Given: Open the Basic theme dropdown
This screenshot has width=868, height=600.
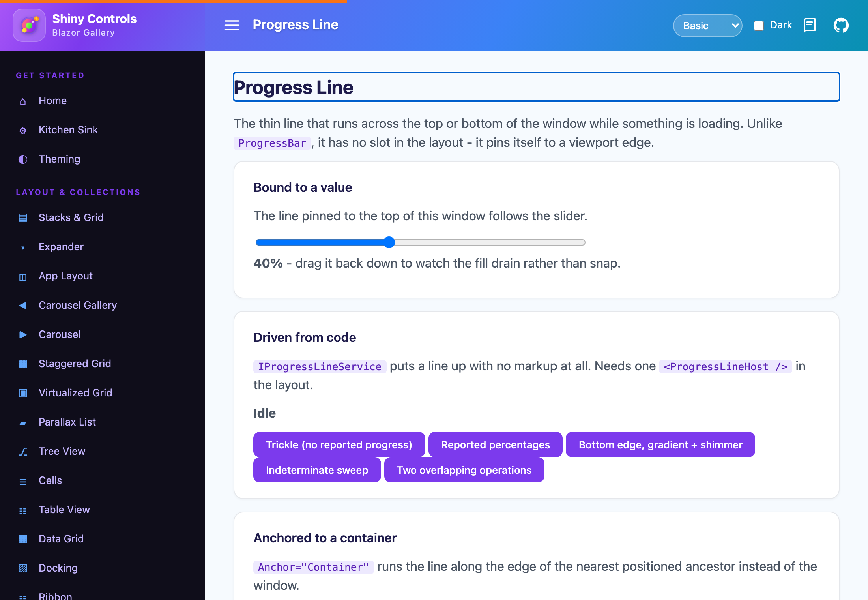Looking at the screenshot, I should pos(707,26).
